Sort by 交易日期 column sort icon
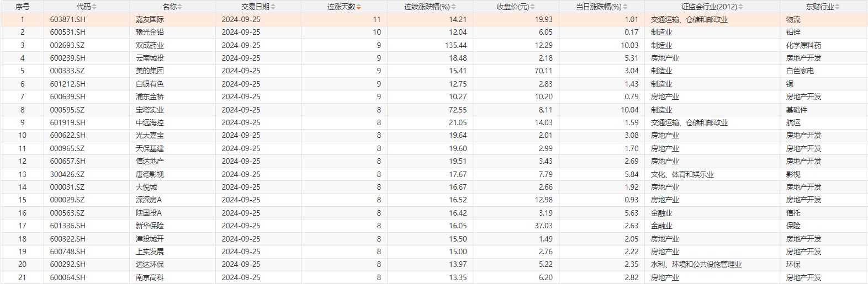The width and height of the screenshot is (868, 284). pos(273,7)
